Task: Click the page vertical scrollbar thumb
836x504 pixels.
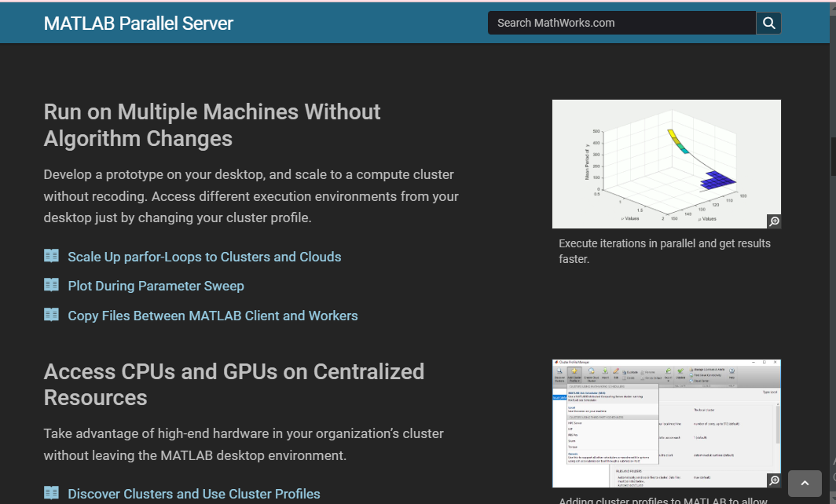Action: tap(833, 157)
